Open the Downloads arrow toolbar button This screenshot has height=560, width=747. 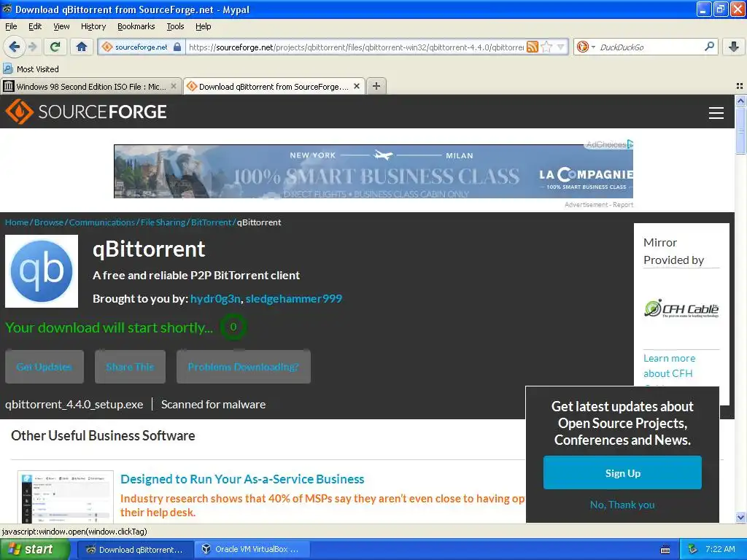(734, 47)
